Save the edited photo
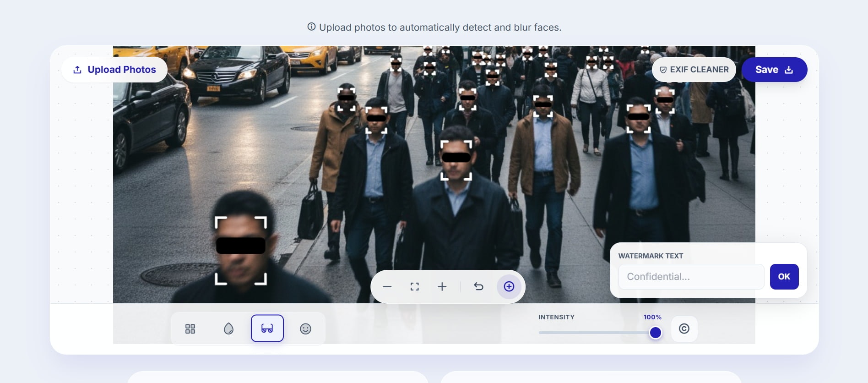This screenshot has width=868, height=383. (774, 70)
